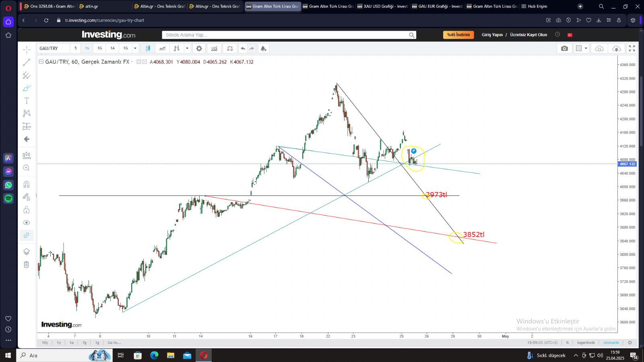
Task: Select the 1s time interval
Action: coord(87,48)
